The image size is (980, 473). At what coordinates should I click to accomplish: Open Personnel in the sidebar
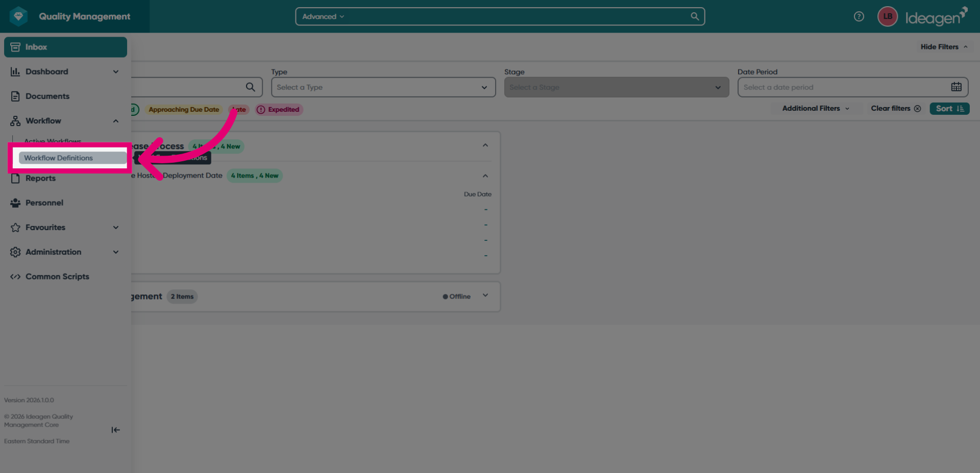pos(65,203)
